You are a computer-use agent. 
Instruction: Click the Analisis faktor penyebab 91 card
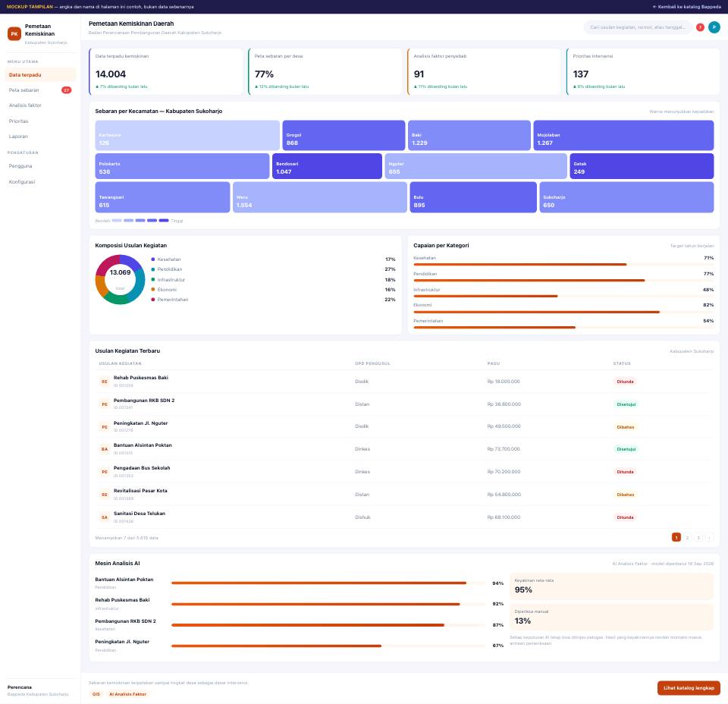coord(485,71)
